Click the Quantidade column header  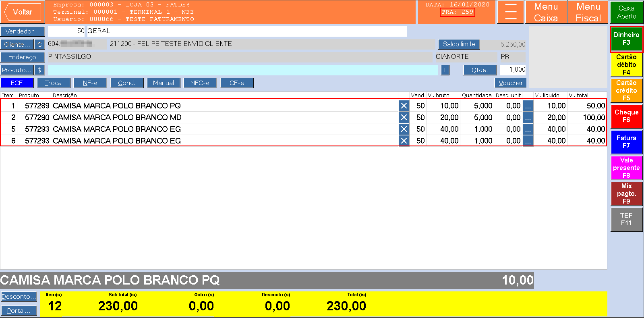pyautogui.click(x=477, y=96)
